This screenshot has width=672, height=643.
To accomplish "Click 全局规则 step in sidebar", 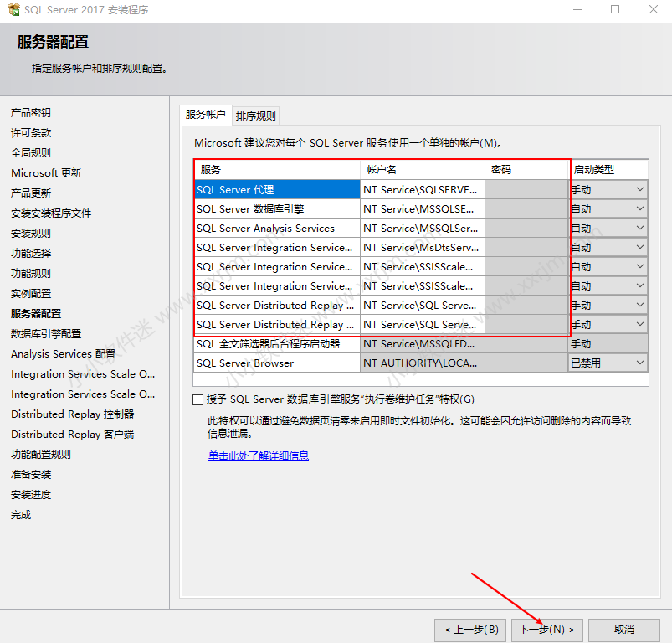I will point(31,153).
